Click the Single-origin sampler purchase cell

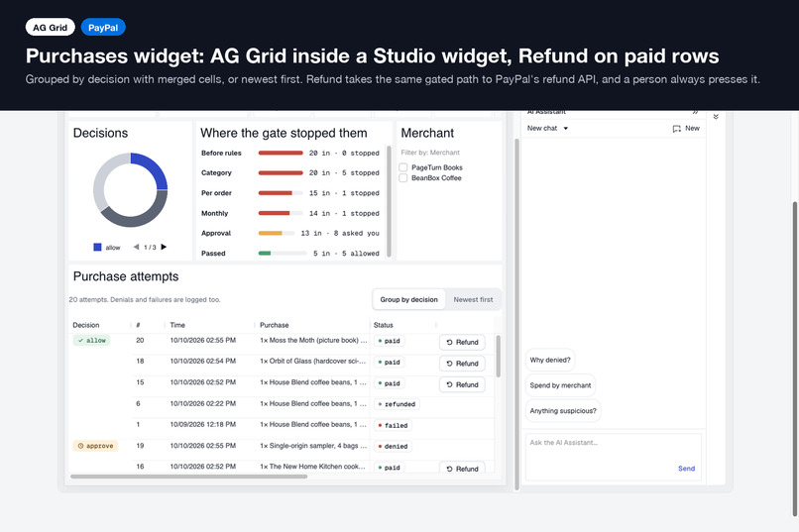[313, 446]
